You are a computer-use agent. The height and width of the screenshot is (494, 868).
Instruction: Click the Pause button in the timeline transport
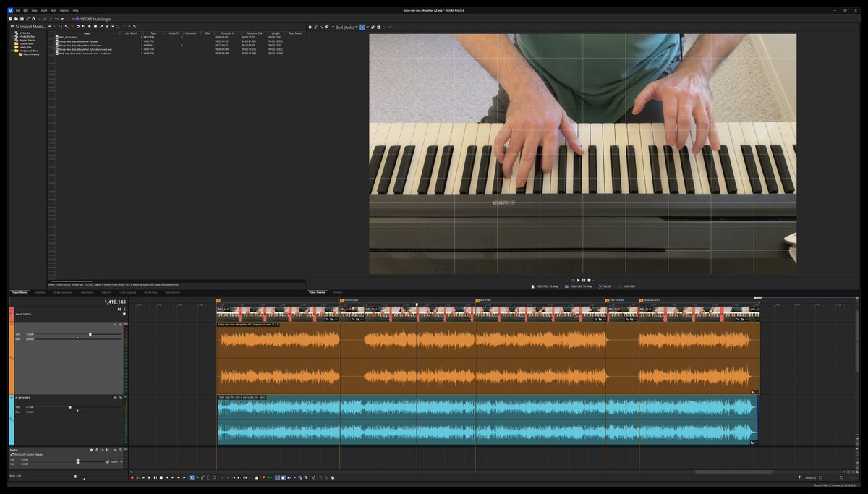coord(156,477)
